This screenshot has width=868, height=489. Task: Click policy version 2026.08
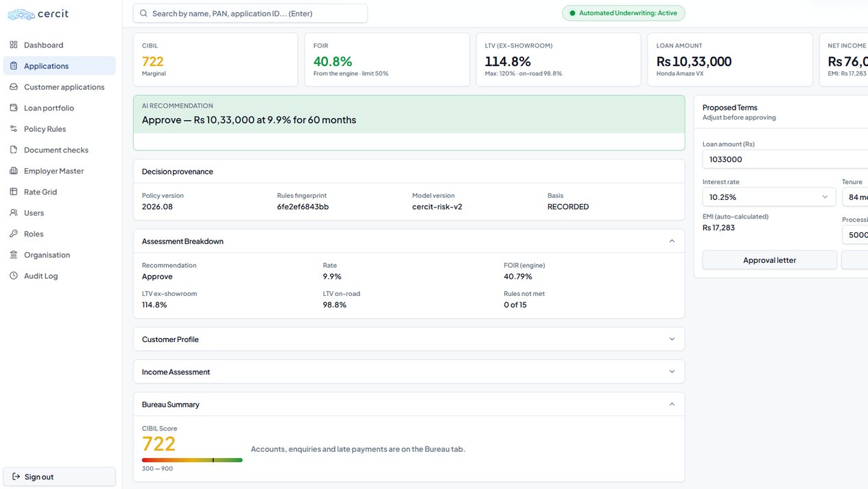(x=157, y=207)
